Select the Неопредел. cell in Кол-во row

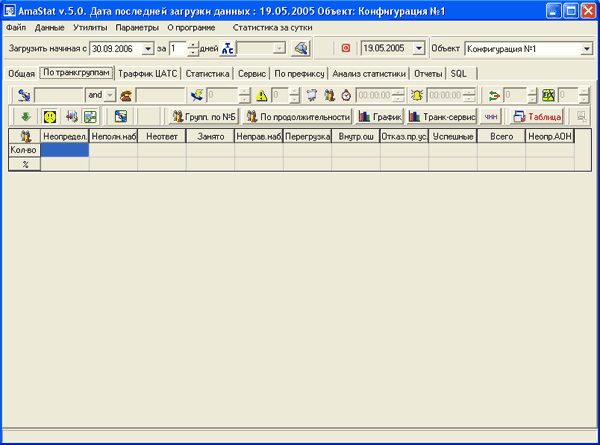(64, 150)
